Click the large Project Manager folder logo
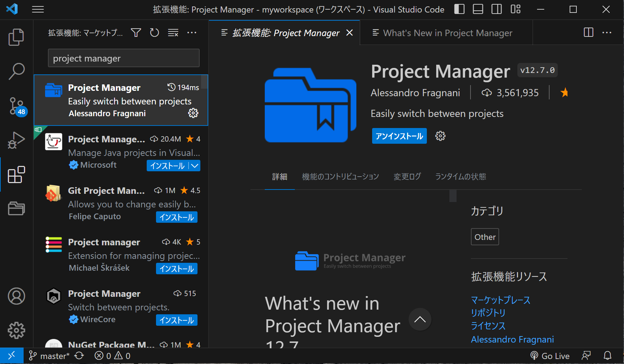 click(310, 105)
